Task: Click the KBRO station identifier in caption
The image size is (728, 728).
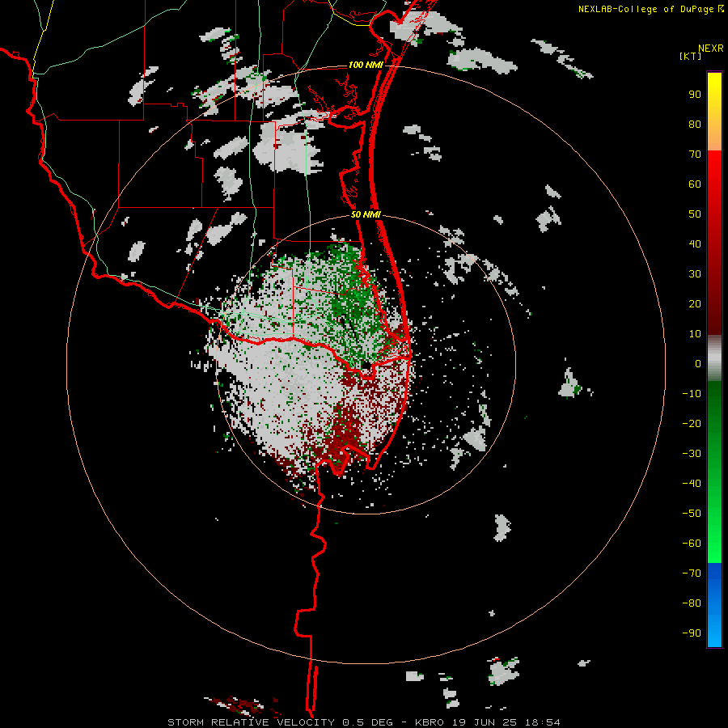Action: coord(430,722)
